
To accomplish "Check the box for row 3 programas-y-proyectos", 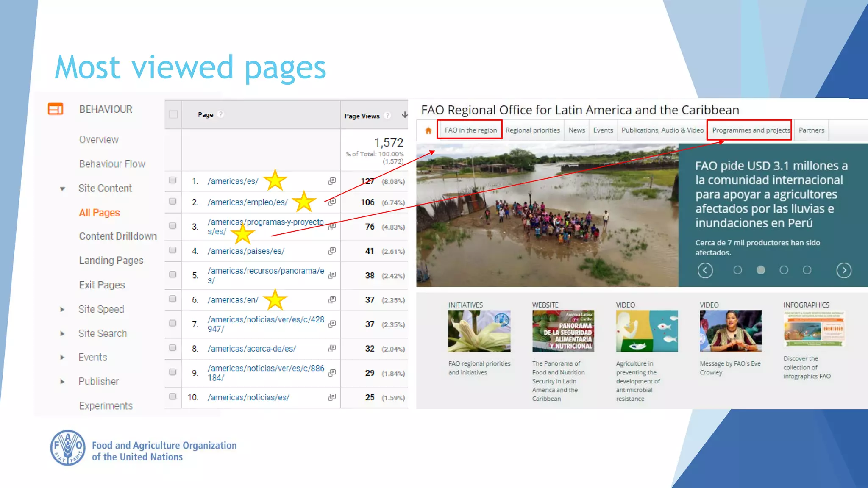I will (172, 226).
